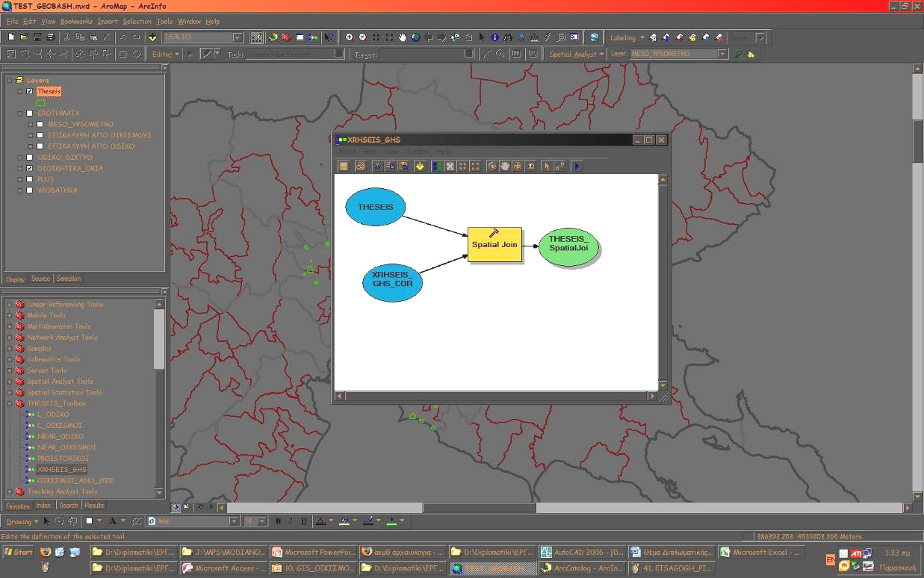Check the ODIKO_DIKTYO layer checkbox
924x578 pixels.
click(x=29, y=158)
